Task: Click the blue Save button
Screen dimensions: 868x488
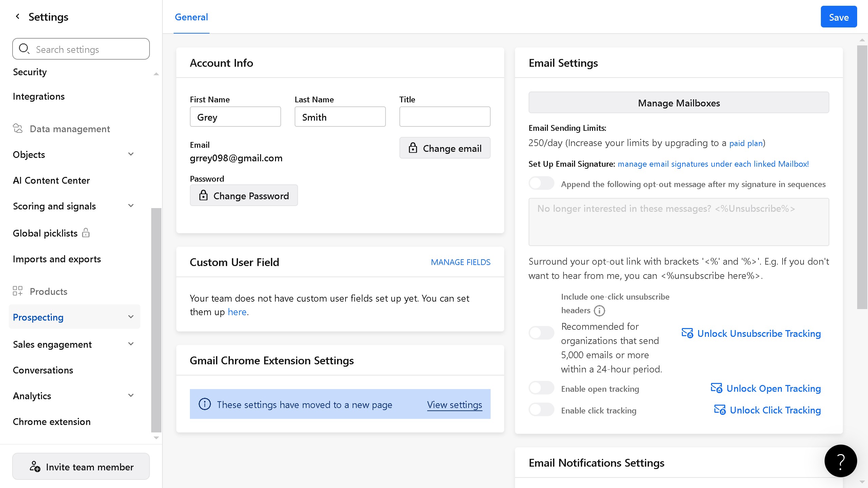Action: (x=839, y=17)
